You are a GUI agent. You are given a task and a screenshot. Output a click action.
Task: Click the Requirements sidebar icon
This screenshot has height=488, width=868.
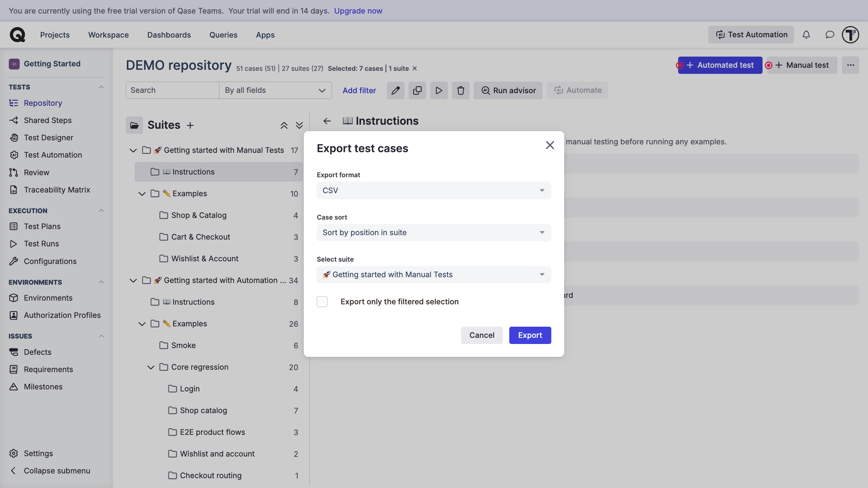coord(14,369)
